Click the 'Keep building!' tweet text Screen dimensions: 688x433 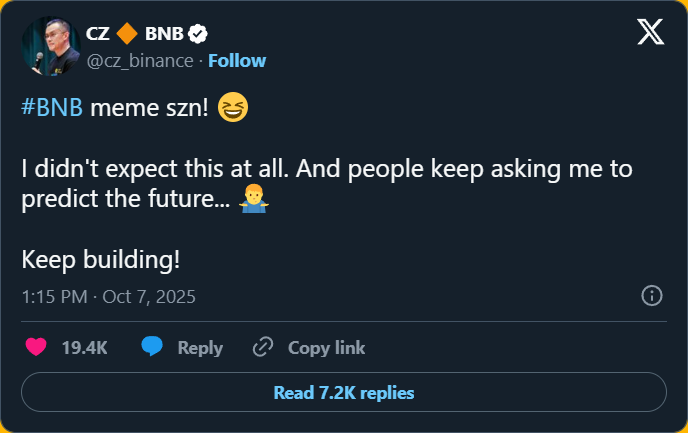click(101, 260)
